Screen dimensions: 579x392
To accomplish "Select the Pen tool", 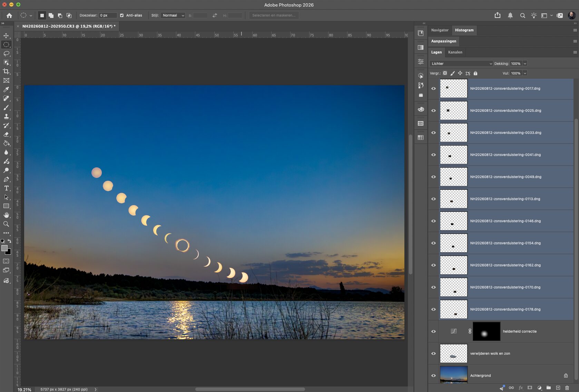I will coord(6,179).
